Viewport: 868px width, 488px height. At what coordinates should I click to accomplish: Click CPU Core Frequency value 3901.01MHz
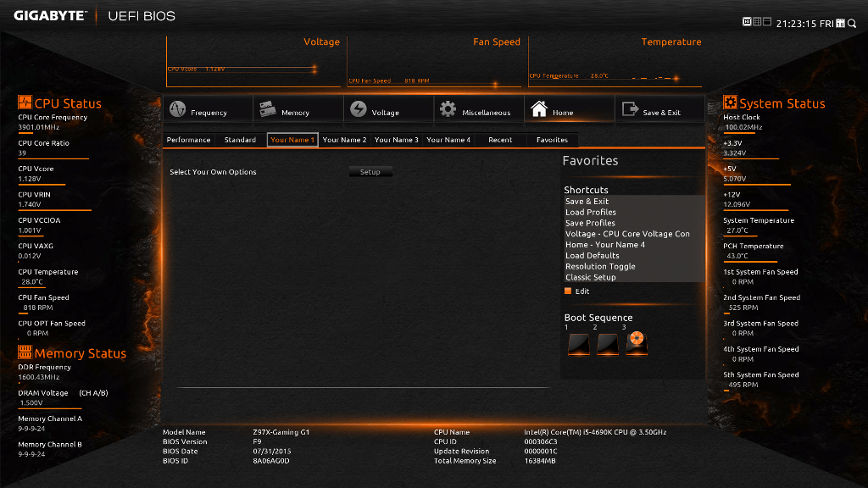click(39, 127)
